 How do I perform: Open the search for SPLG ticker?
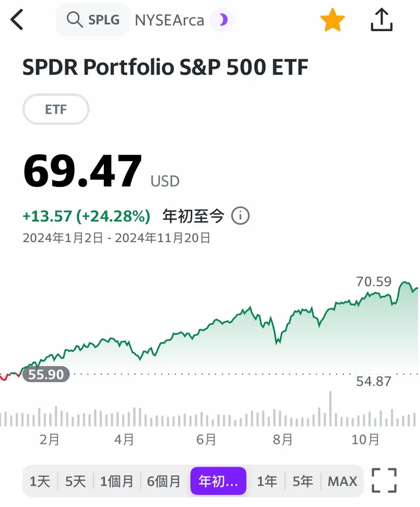point(93,19)
